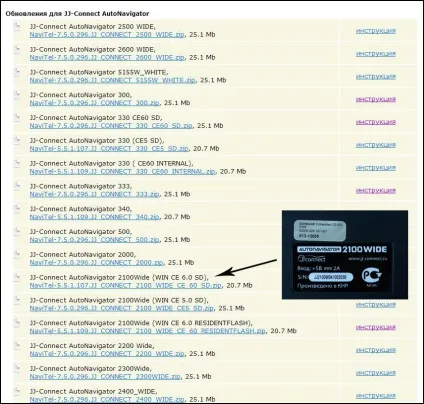Open инструкция link for 2100Wide WIN CE 6.0 RESIDENTFLASH

376,327
